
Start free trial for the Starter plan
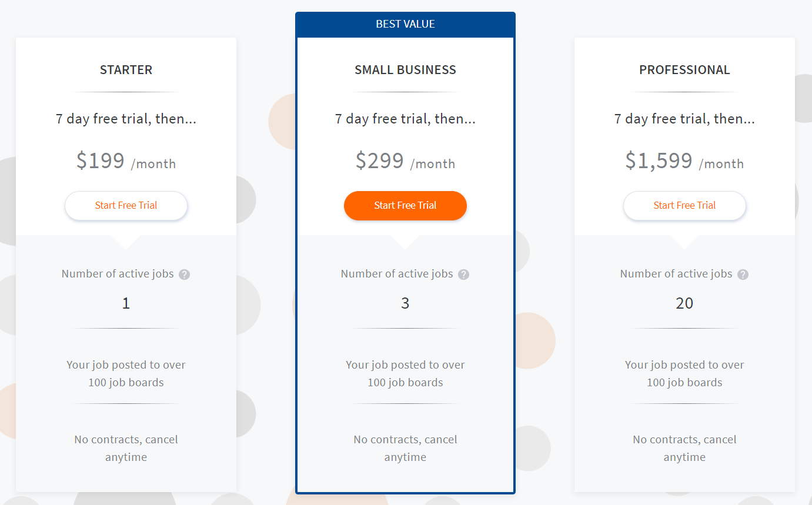tap(126, 206)
